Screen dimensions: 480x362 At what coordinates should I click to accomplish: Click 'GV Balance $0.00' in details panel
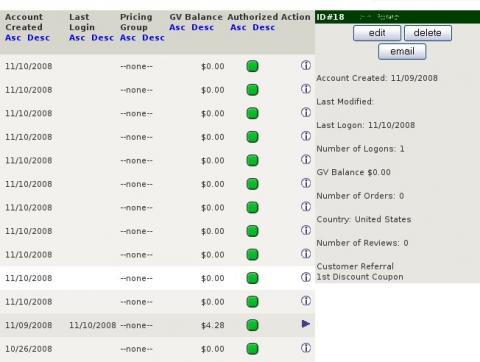[354, 172]
